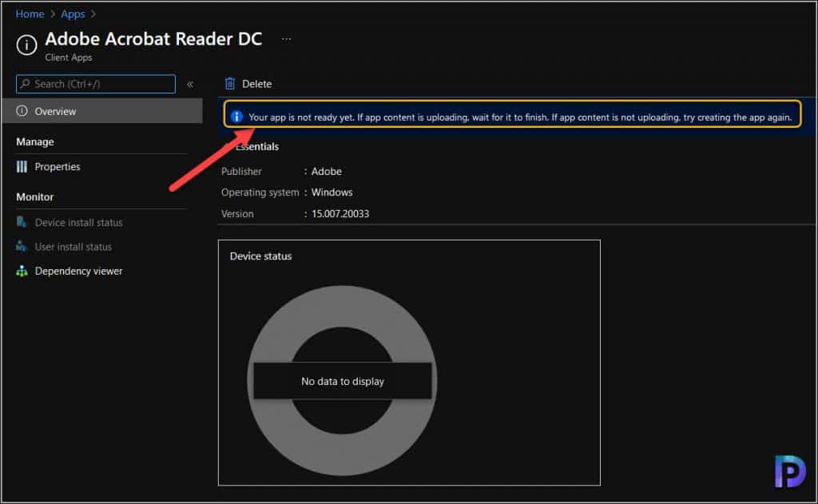
Task: Collapse the sidebar with double-chevron
Action: pyautogui.click(x=190, y=84)
